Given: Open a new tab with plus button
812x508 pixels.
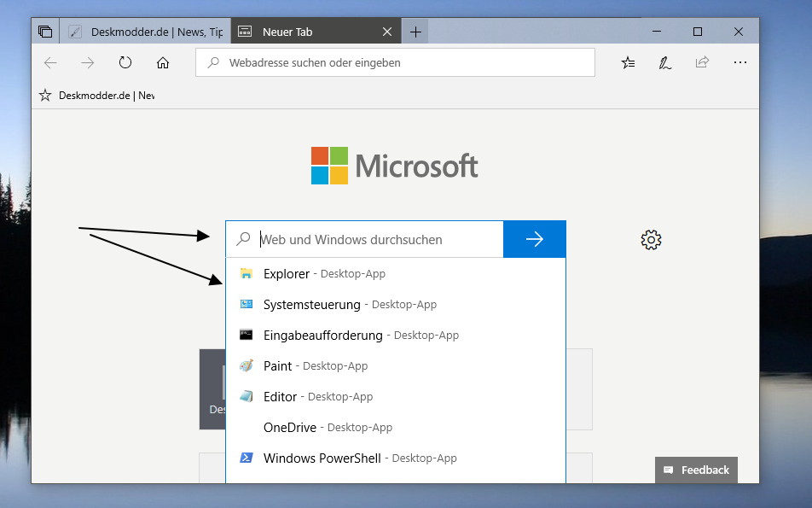Looking at the screenshot, I should (x=415, y=32).
